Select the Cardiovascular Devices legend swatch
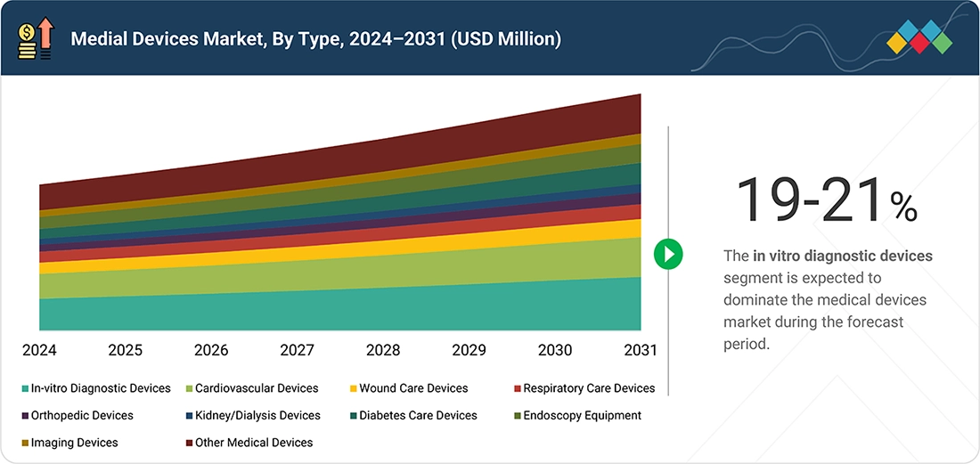Screen dimensions: 980x464 click(190, 388)
